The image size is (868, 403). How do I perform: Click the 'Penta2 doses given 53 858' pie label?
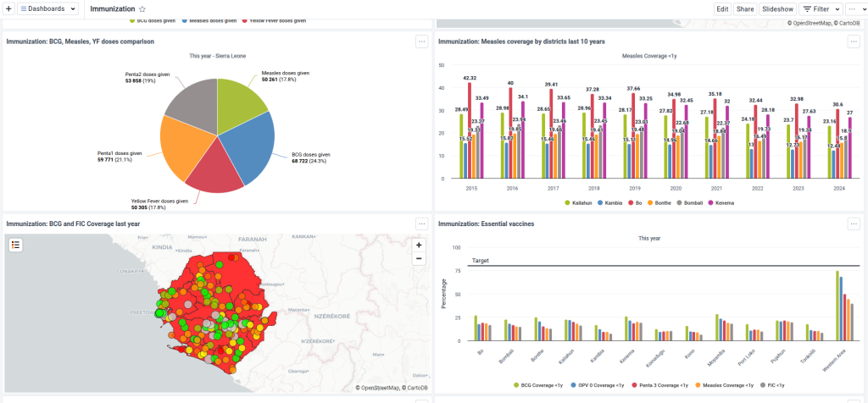pos(147,77)
